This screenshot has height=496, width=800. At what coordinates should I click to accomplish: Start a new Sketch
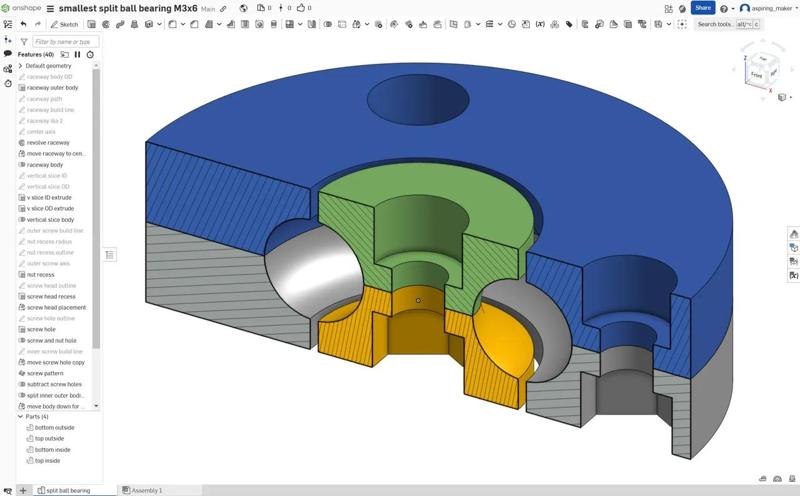[x=64, y=24]
